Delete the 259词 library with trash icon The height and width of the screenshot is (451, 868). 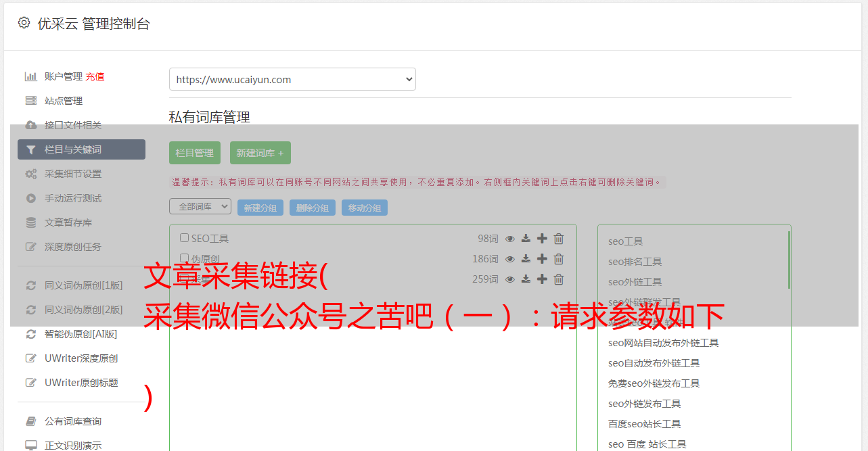coord(559,279)
